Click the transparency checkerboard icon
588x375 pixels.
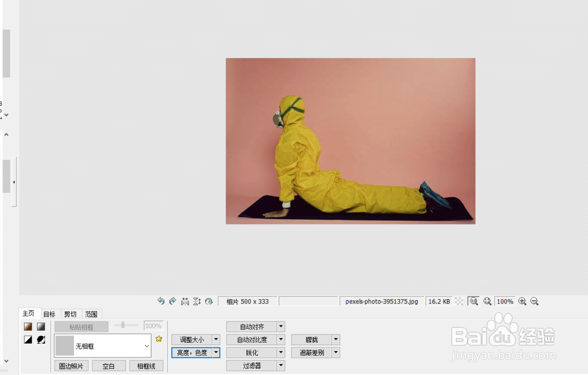[x=459, y=302]
